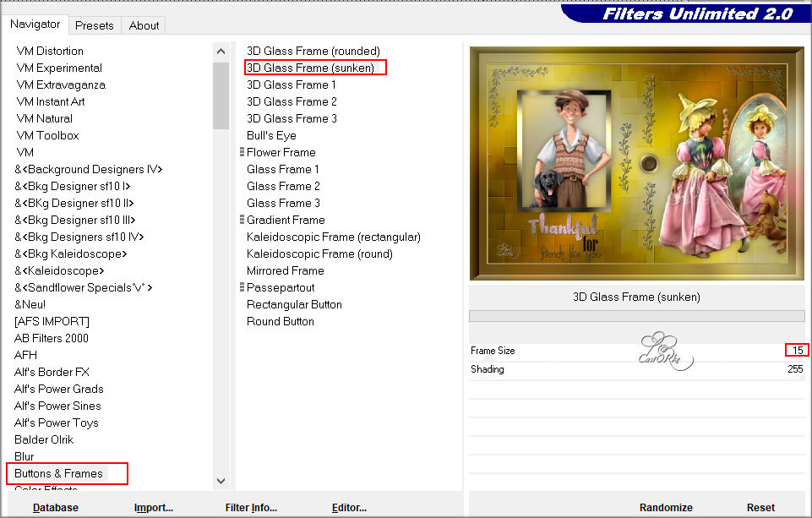The image size is (812, 518).
Task: Select the VM Toolbox category
Action: click(47, 136)
